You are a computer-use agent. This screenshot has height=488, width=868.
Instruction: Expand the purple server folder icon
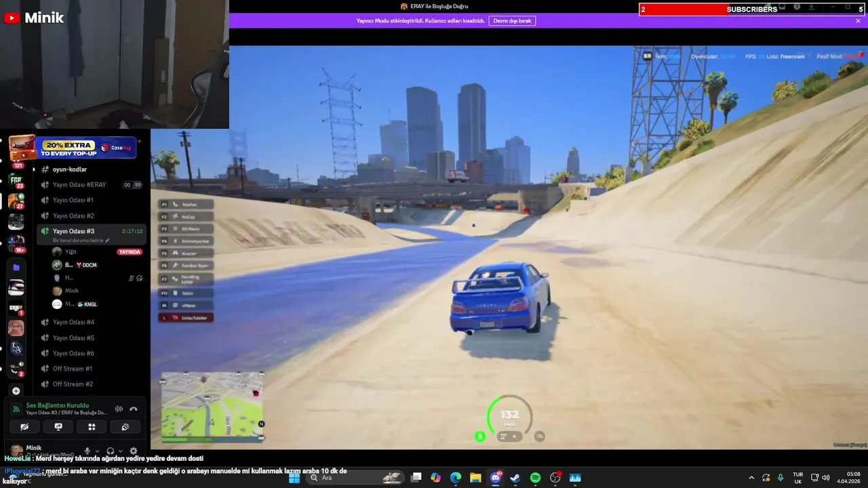[x=16, y=268]
